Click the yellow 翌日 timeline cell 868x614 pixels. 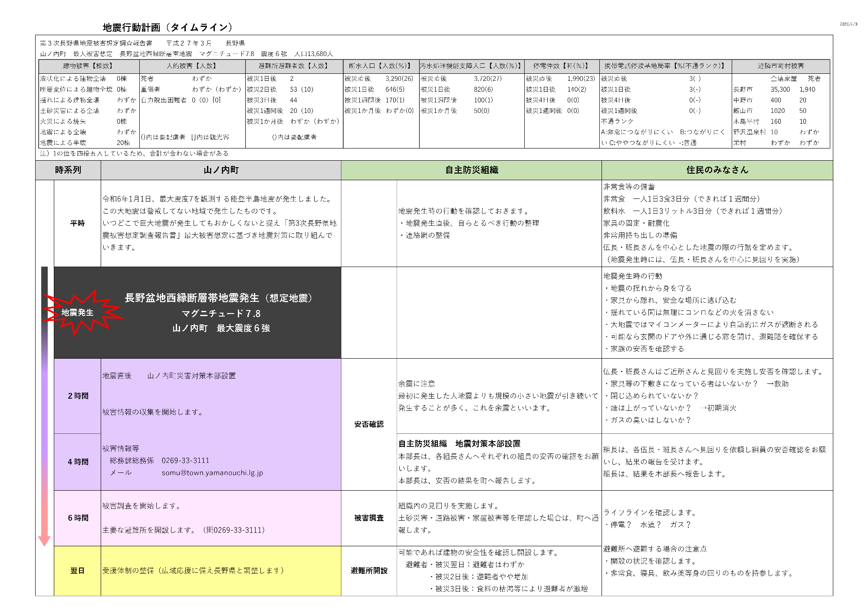(77, 571)
